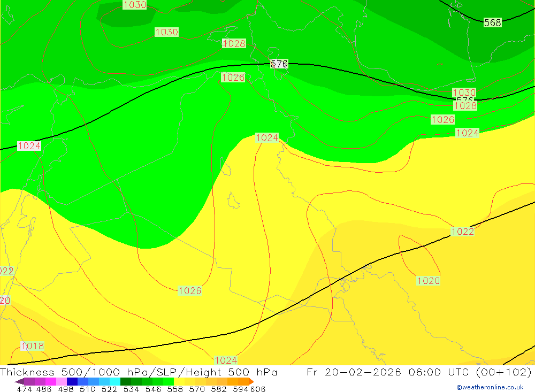Click the 1022 isobar label on the right
Screen dimensions: 535x392
[x=463, y=232]
